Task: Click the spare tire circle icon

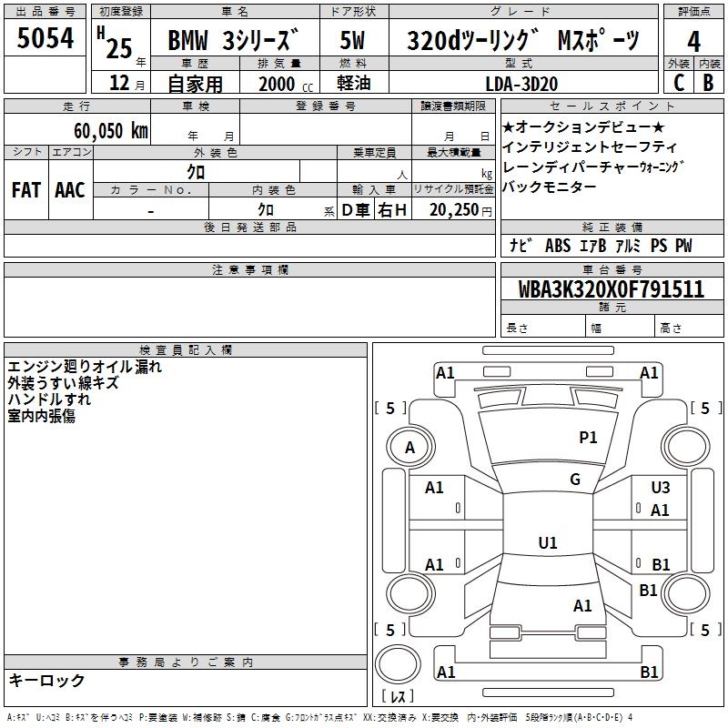Action: click(398, 663)
